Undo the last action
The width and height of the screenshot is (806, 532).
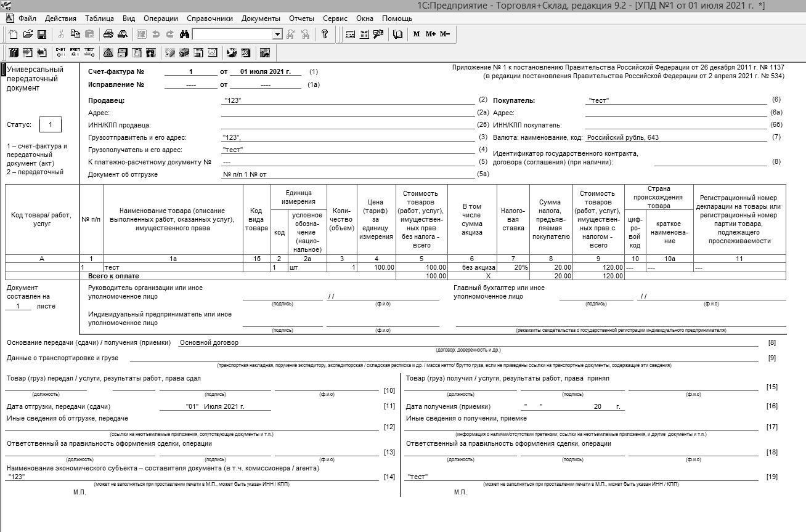[x=156, y=34]
